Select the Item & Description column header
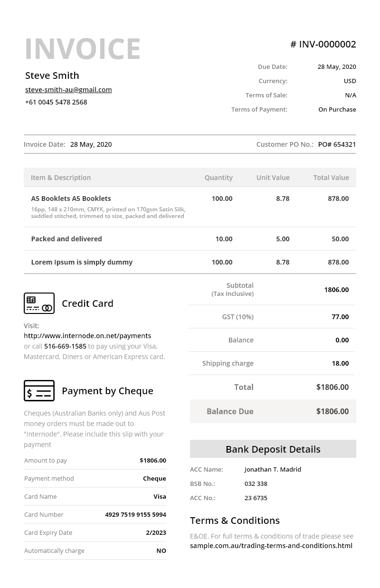This screenshot has width=380, height=588. [61, 178]
